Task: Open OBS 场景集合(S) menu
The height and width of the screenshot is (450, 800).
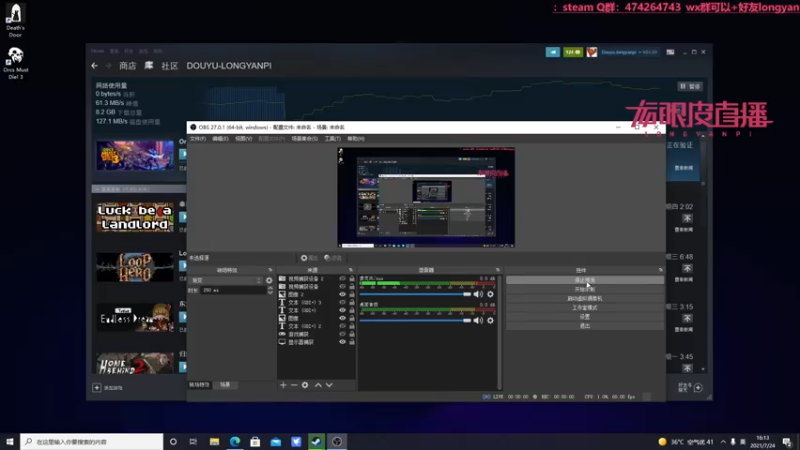Action: pyautogui.click(x=305, y=139)
